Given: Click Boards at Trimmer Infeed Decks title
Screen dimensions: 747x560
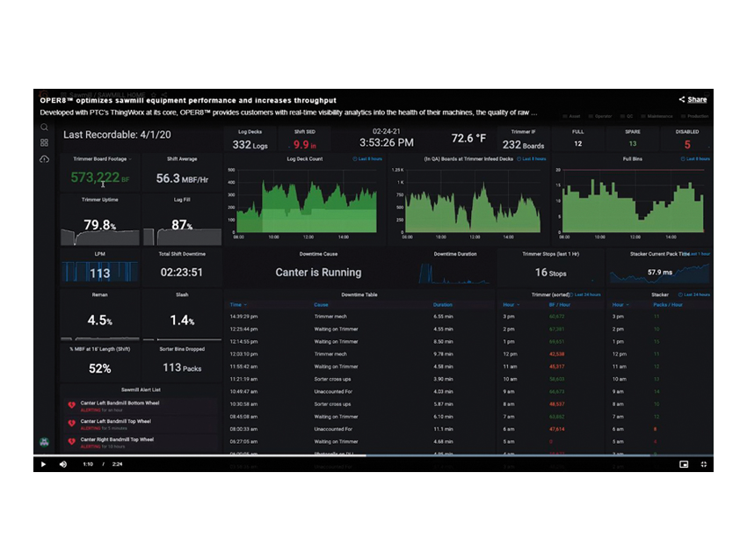Looking at the screenshot, I should [x=468, y=159].
